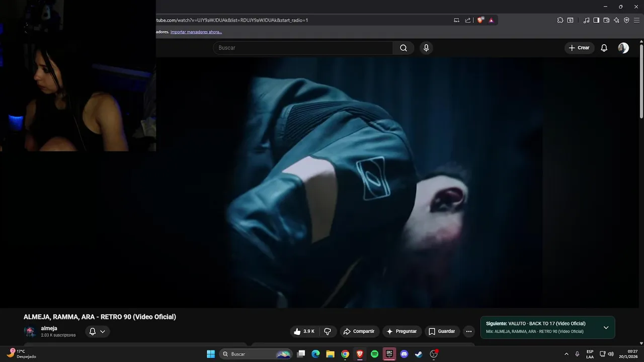The width and height of the screenshot is (644, 362).
Task: Click the almeja channel avatar
Action: coord(30,332)
